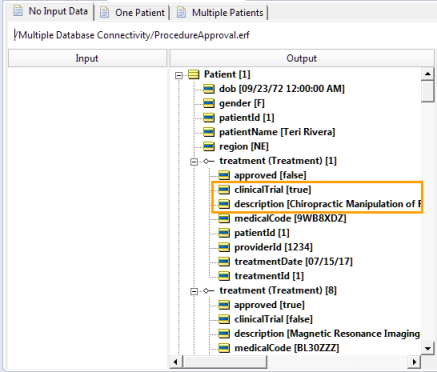Click the vertical scrollbar down arrow

(x=428, y=349)
